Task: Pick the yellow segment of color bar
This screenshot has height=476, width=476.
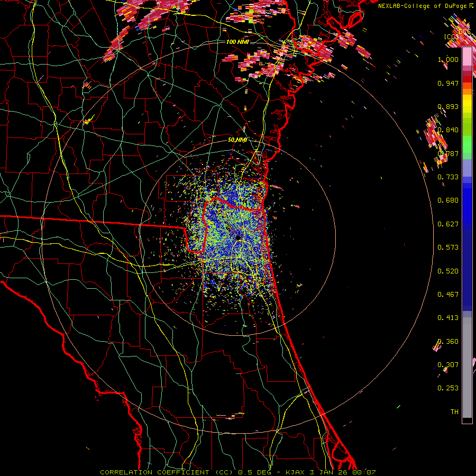Action: [x=467, y=104]
